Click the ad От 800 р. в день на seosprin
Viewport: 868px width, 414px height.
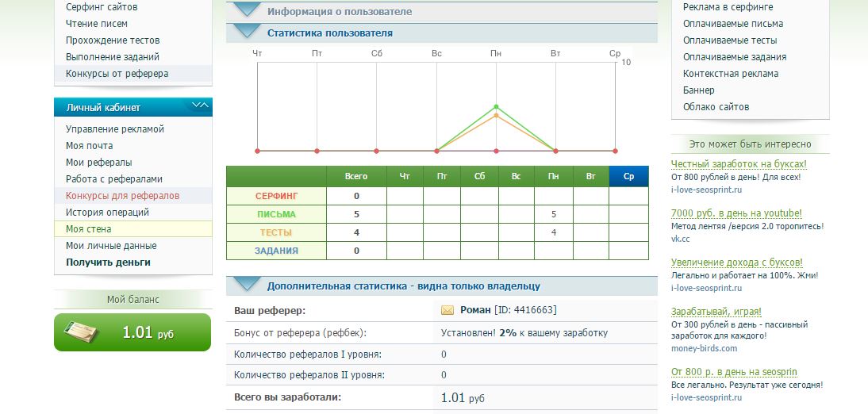coord(734,372)
